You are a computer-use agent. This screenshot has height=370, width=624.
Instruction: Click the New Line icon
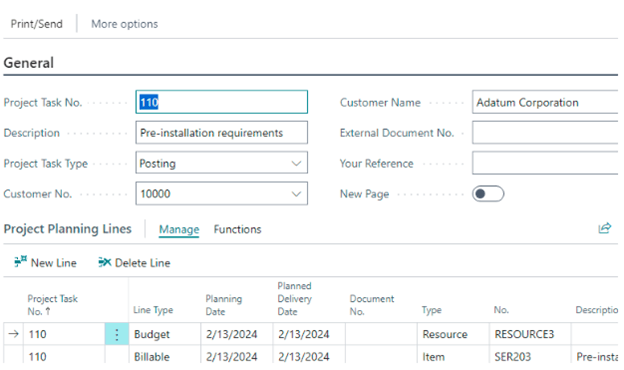20,262
